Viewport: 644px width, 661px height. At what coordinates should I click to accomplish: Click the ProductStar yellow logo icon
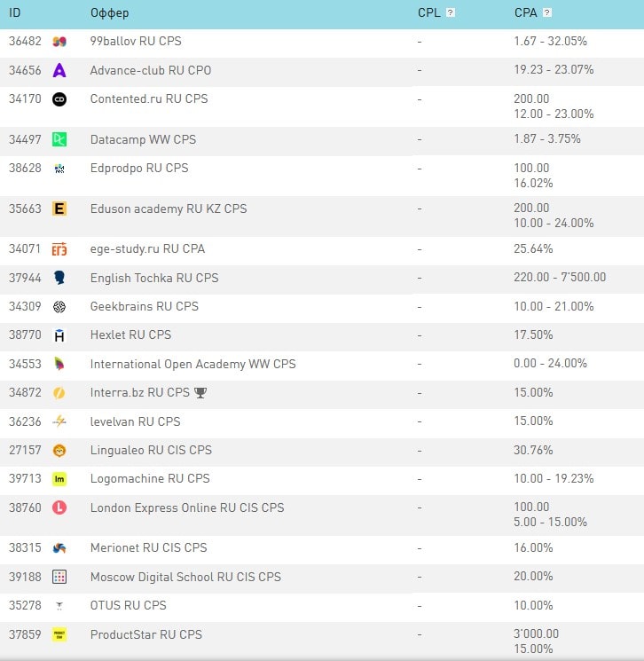(59, 634)
